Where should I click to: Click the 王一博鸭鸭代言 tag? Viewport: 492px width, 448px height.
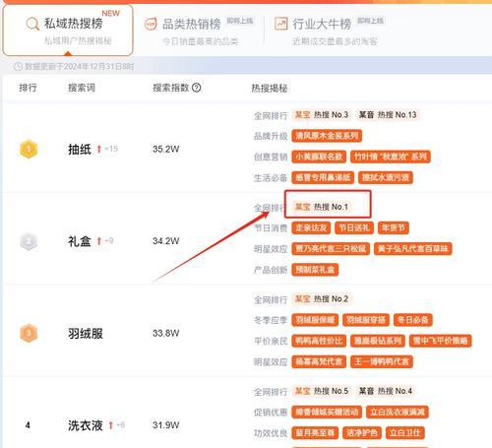[x=382, y=362]
